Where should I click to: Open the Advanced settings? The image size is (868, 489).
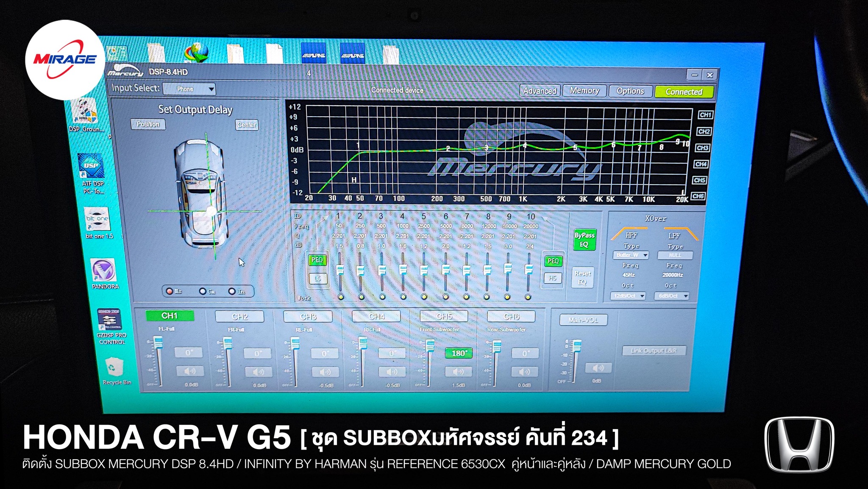tap(540, 91)
